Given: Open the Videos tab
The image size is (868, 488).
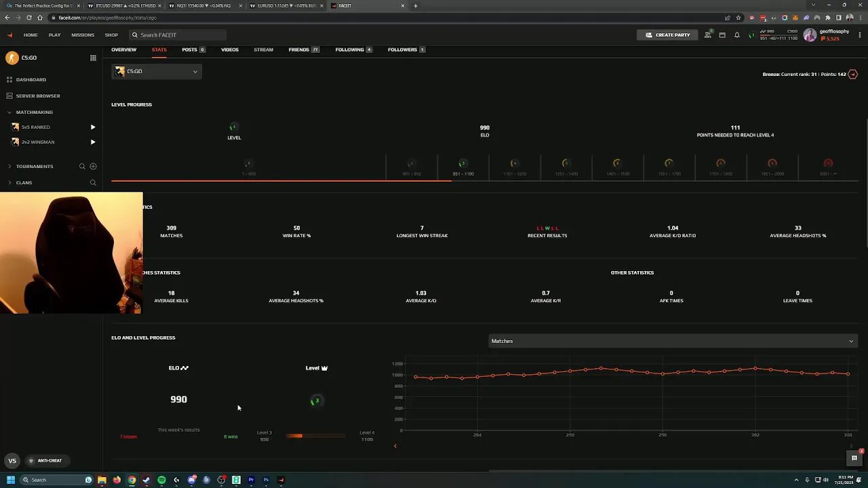Looking at the screenshot, I should click(x=230, y=49).
